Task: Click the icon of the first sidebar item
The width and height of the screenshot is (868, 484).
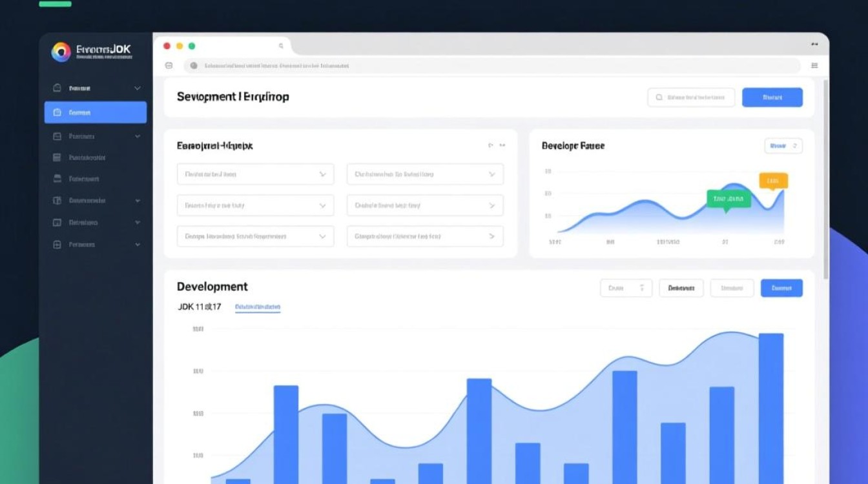Action: 57,88
